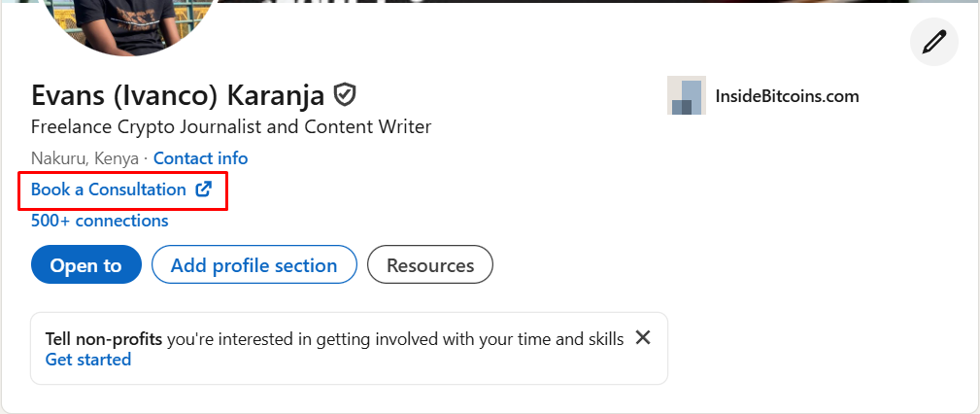Select the Get started link
Viewport: 980px width, 414px height.
click(88, 360)
